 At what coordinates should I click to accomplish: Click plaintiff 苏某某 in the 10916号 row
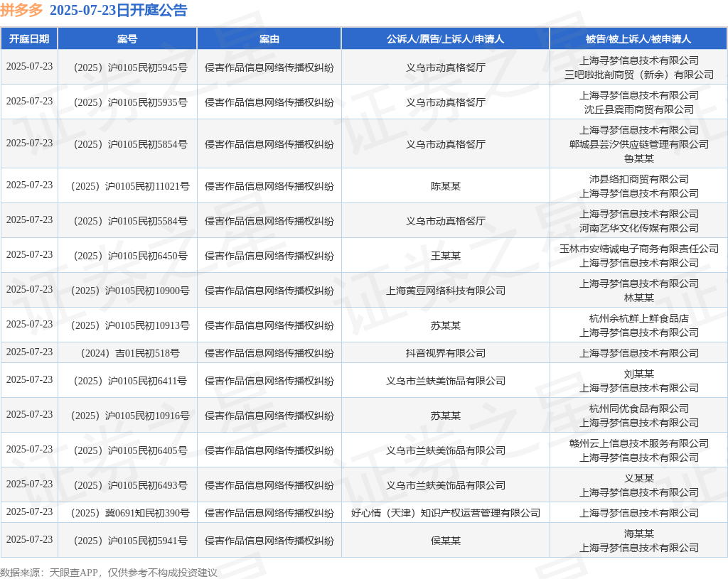445,416
